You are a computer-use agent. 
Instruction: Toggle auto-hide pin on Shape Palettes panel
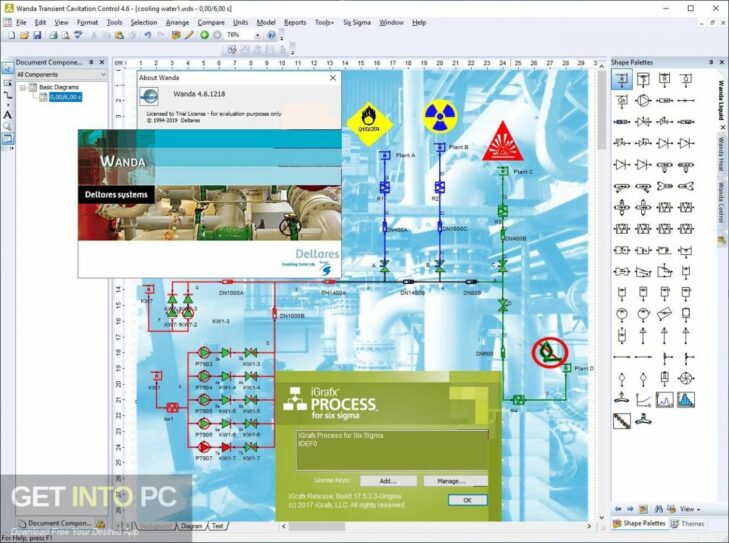(x=711, y=62)
